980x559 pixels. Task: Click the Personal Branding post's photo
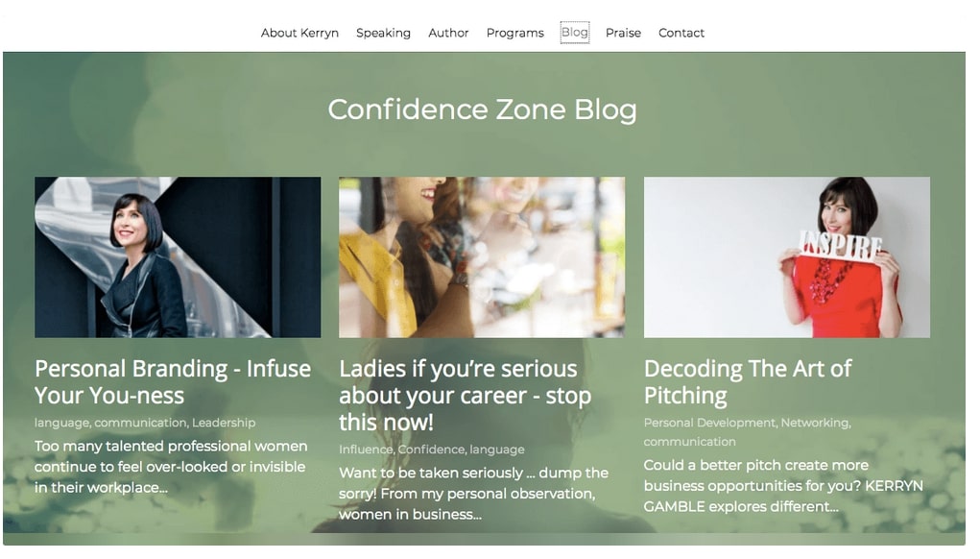click(177, 255)
